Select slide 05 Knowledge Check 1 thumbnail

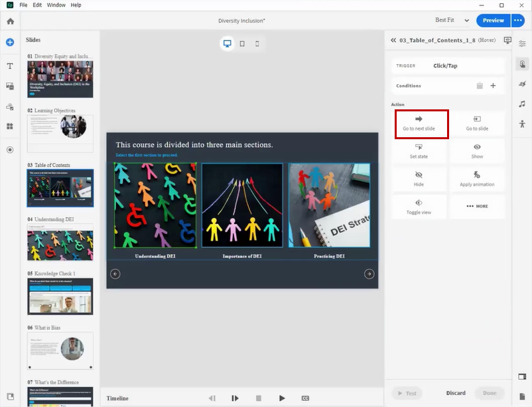[60, 296]
